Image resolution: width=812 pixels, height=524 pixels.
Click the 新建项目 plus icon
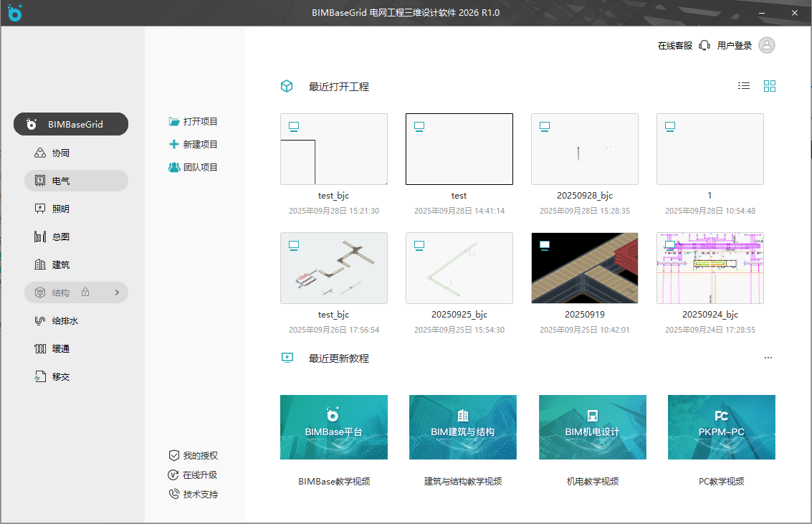(x=174, y=144)
